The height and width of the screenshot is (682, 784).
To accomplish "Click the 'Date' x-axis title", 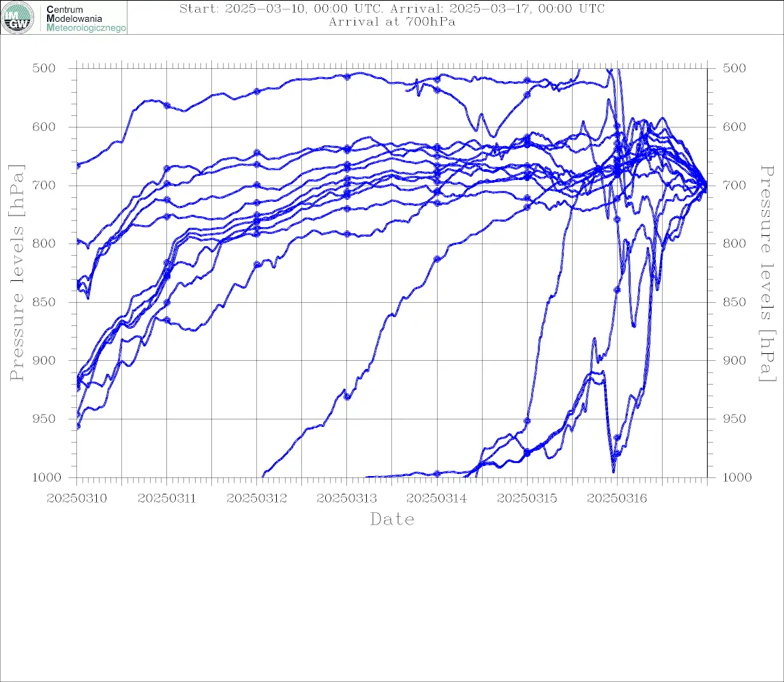I will [392, 519].
